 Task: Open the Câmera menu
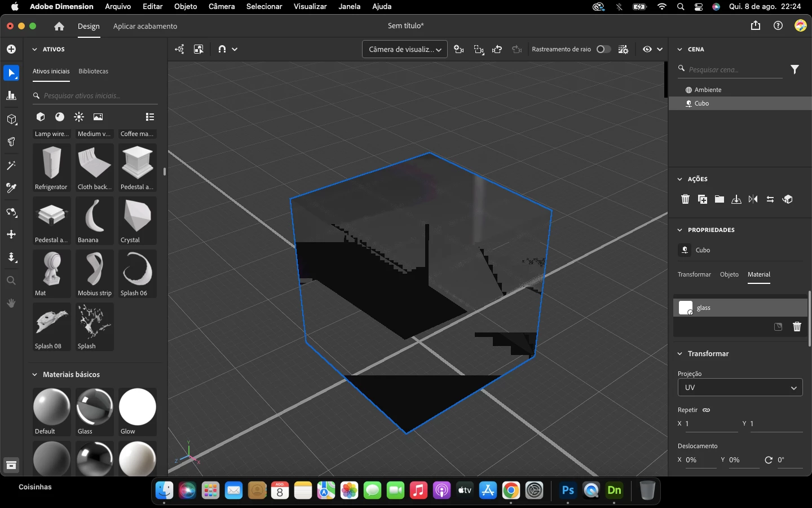click(x=222, y=6)
